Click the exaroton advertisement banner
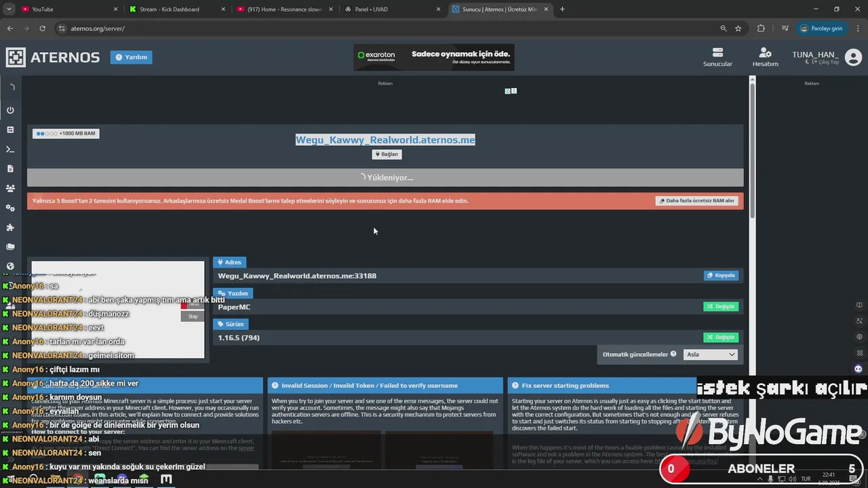This screenshot has height=488, width=868. click(x=434, y=58)
